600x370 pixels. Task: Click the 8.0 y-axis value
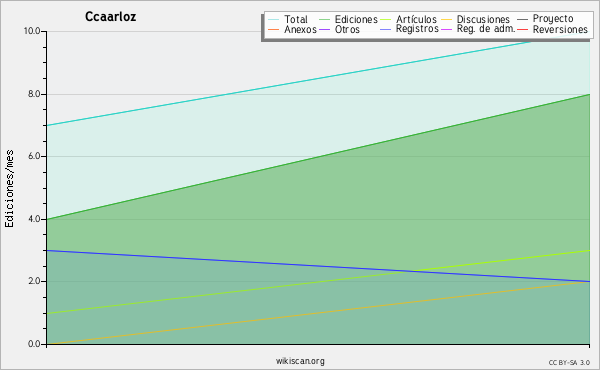tap(34, 94)
